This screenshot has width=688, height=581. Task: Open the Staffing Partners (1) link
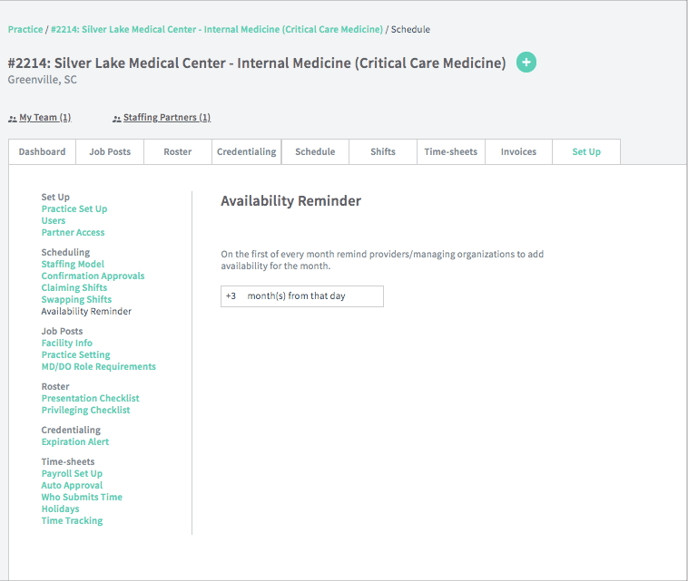(x=167, y=118)
